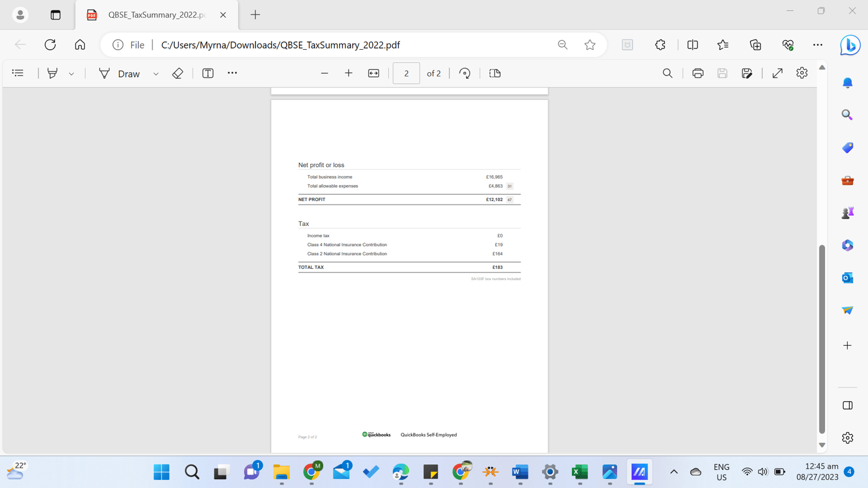The width and height of the screenshot is (868, 488).
Task: Zoom out with the minus button
Action: pyautogui.click(x=324, y=73)
